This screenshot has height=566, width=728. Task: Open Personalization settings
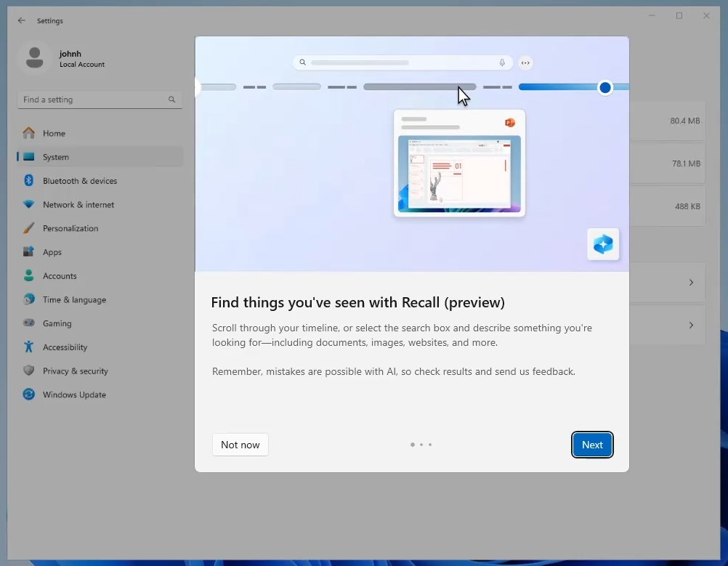[x=100, y=228]
